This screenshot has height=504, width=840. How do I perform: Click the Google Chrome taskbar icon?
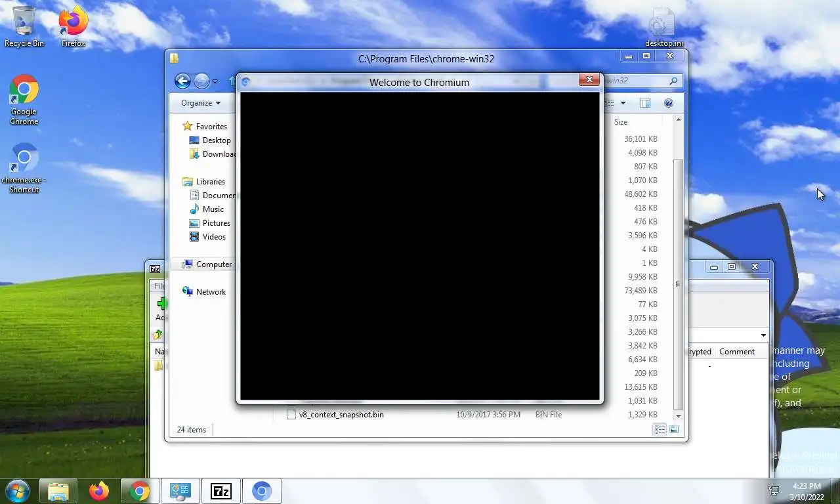click(139, 491)
